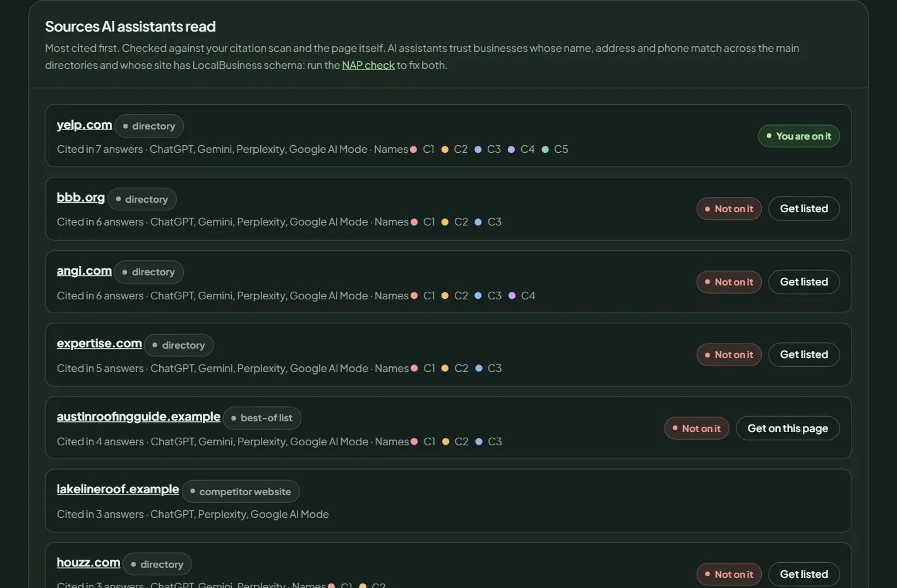This screenshot has height=588, width=897.
Task: Open the austinroofingguide.example link
Action: pos(138,417)
